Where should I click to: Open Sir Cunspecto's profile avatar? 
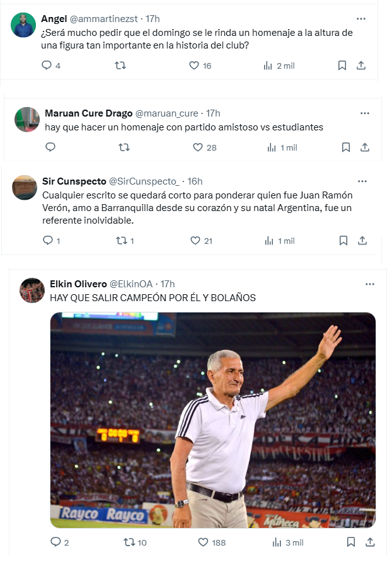(24, 188)
